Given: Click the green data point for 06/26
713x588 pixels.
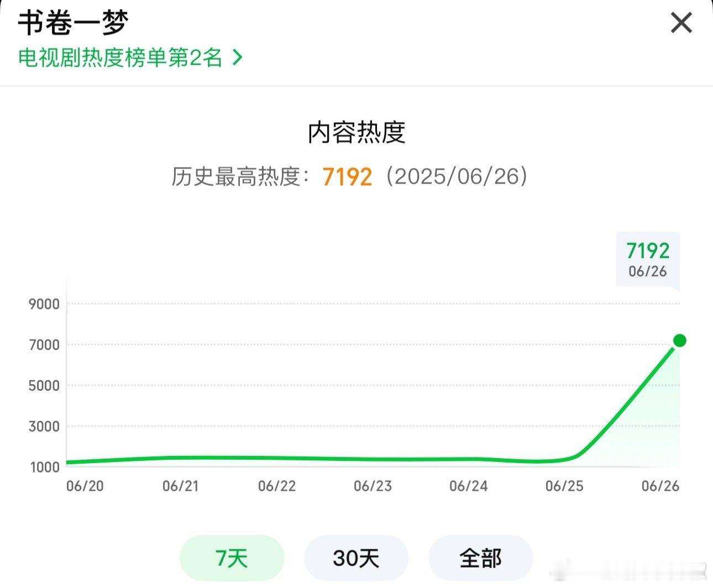Looking at the screenshot, I should (x=679, y=340).
